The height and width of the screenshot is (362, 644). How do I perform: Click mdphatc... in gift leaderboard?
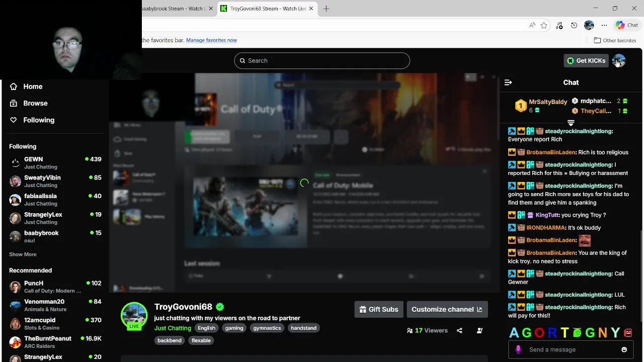[x=596, y=101]
